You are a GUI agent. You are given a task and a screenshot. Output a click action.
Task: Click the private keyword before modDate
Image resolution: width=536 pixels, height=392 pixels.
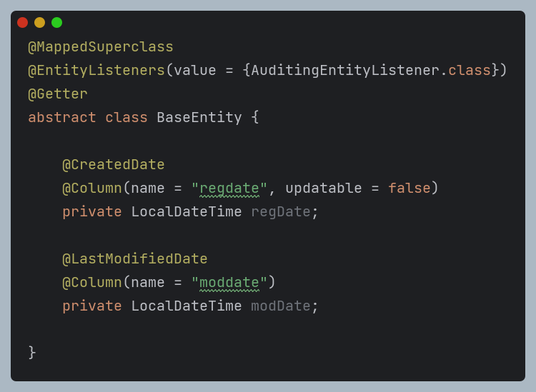coord(92,306)
